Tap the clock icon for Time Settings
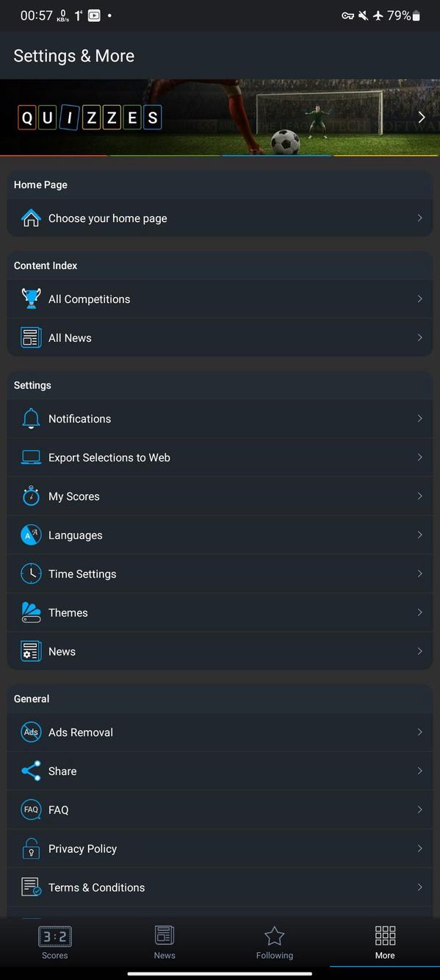The image size is (440, 980). pos(31,574)
